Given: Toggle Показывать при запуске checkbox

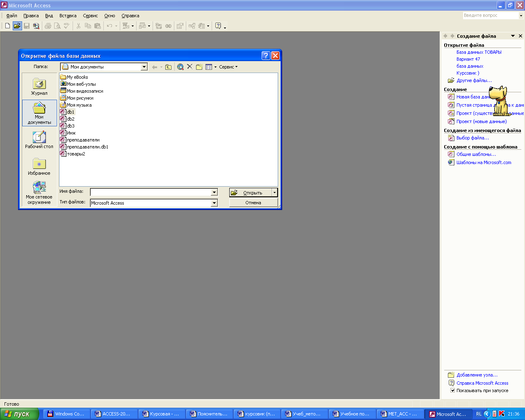Looking at the screenshot, I should tap(452, 390).
